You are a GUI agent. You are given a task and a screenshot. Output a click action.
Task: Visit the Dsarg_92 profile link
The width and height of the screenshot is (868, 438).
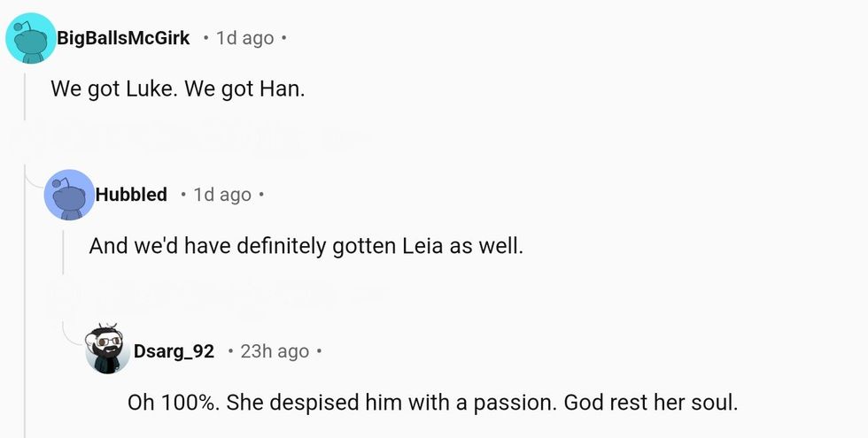[x=174, y=351]
